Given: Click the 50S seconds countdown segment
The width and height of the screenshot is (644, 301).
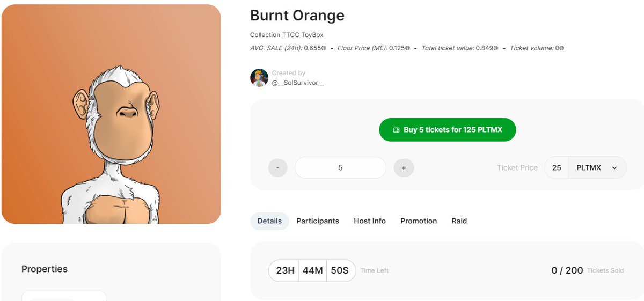Looking at the screenshot, I should click(x=340, y=270).
